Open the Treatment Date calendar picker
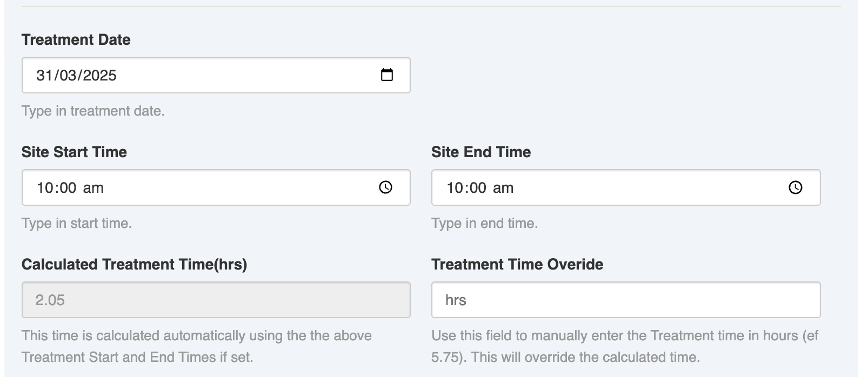Screen dimensions: 868x377 (x=386, y=75)
